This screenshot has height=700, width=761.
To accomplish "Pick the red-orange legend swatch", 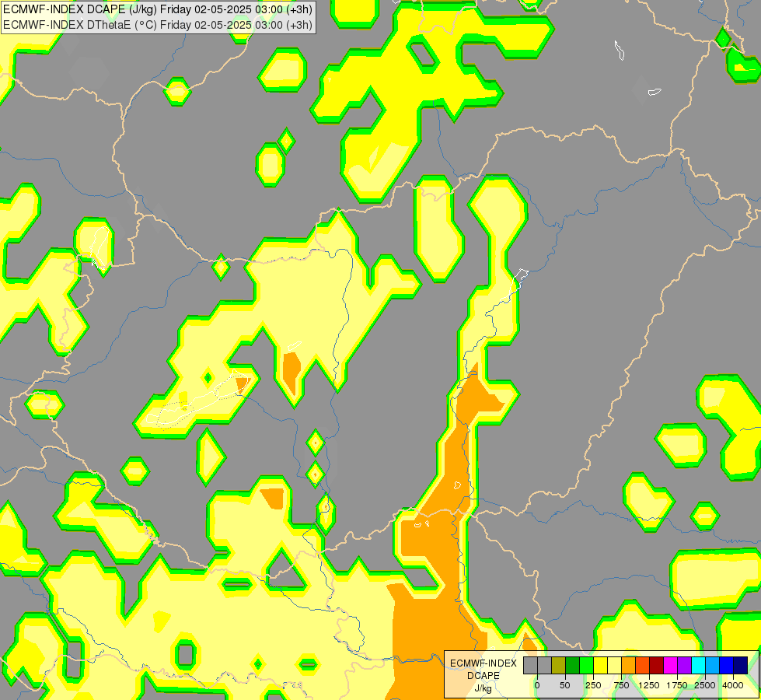I will point(643,666).
